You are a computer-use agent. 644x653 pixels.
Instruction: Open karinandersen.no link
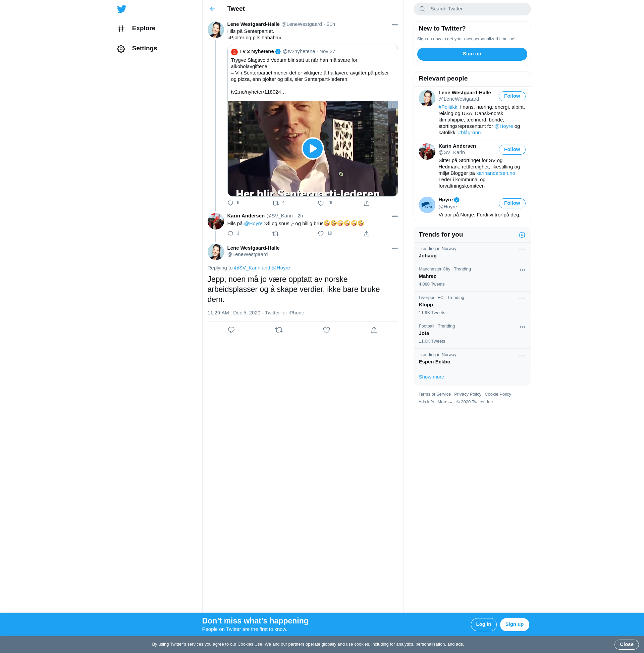click(495, 173)
